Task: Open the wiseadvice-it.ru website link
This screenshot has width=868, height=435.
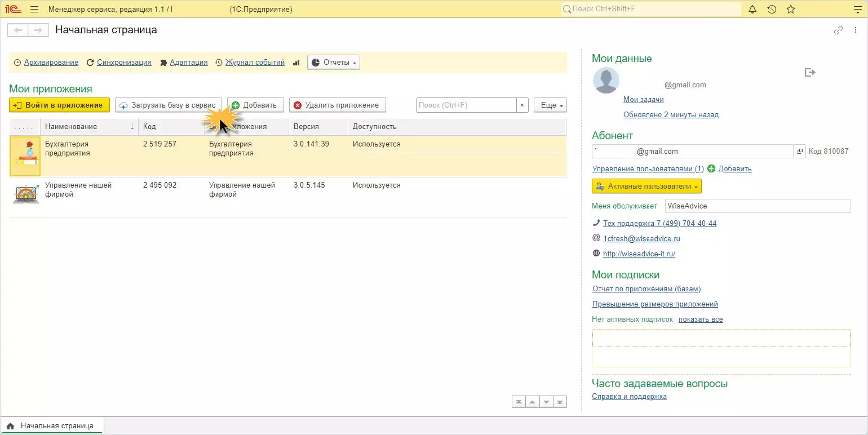Action: [x=639, y=254]
